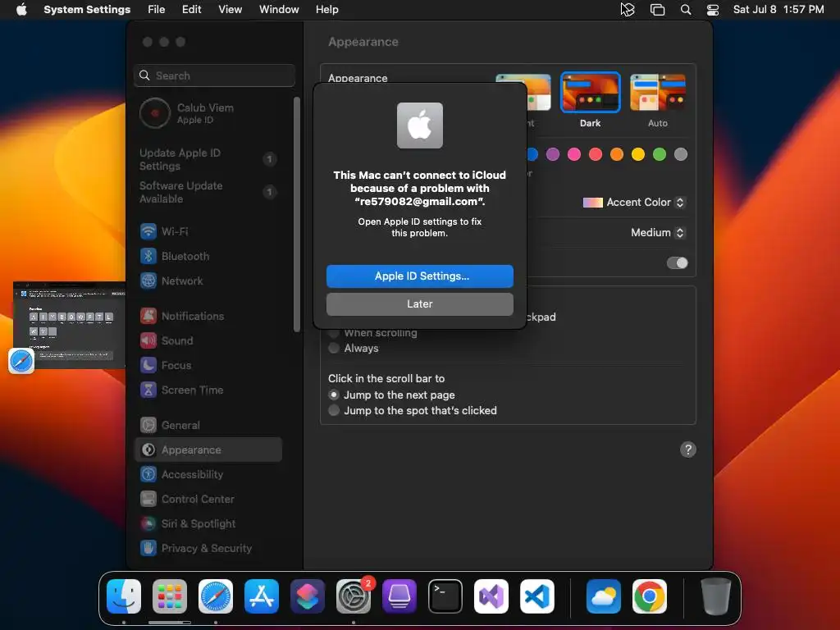This screenshot has height=630, width=840.
Task: Open Accessibility settings in sidebar
Action: 209,475
